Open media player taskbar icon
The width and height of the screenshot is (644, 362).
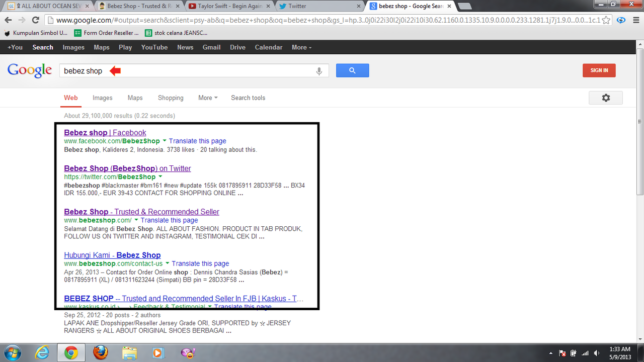(158, 353)
